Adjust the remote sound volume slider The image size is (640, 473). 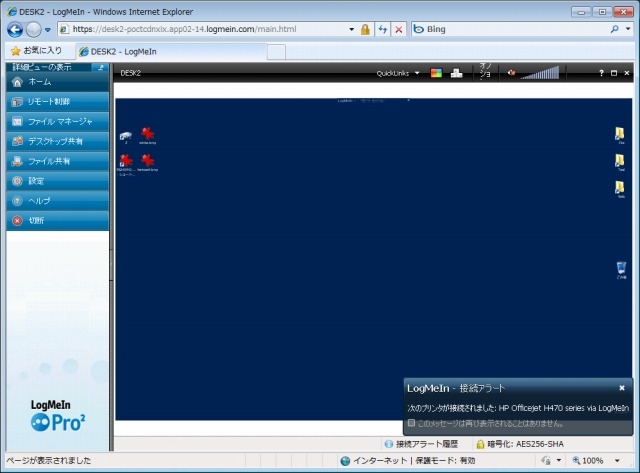(x=540, y=73)
